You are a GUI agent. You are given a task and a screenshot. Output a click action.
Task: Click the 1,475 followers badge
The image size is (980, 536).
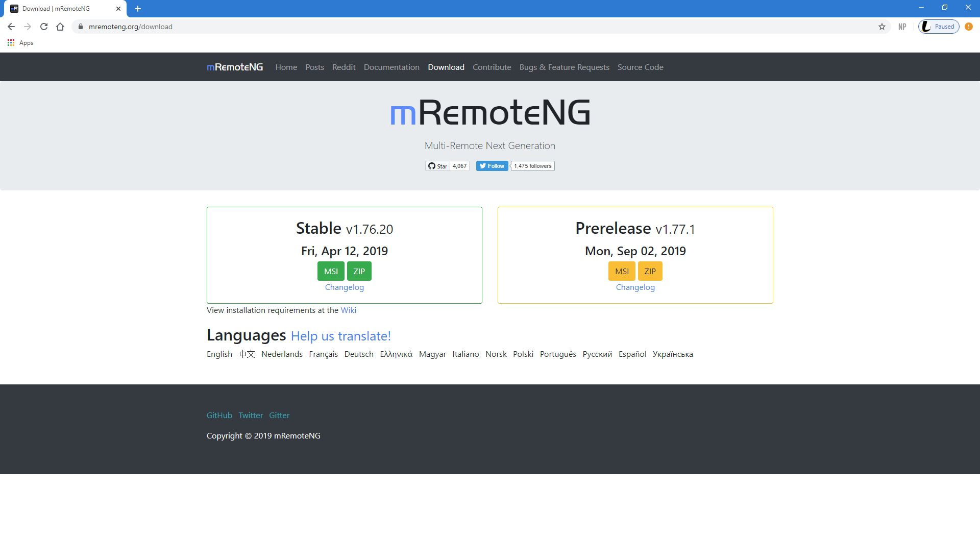(533, 166)
